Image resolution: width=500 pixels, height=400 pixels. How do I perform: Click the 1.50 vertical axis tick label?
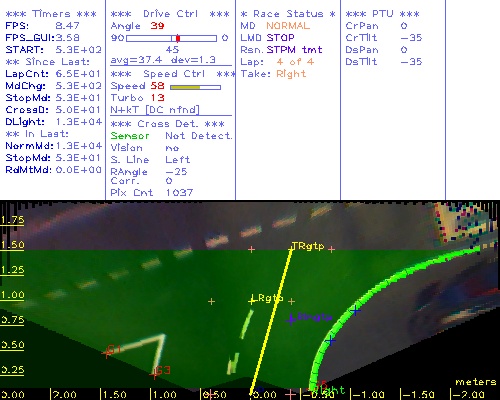(x=12, y=245)
